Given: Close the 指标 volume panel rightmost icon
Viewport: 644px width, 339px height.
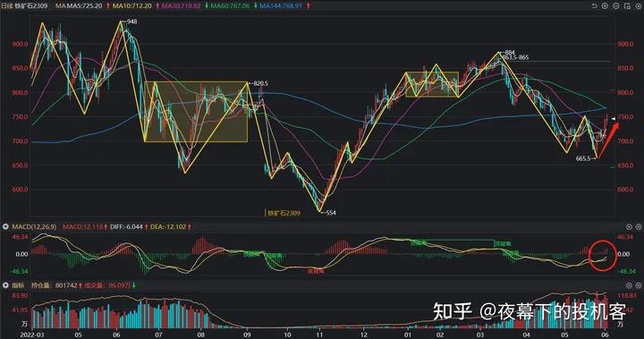Looking at the screenshot, I should pyautogui.click(x=639, y=285).
